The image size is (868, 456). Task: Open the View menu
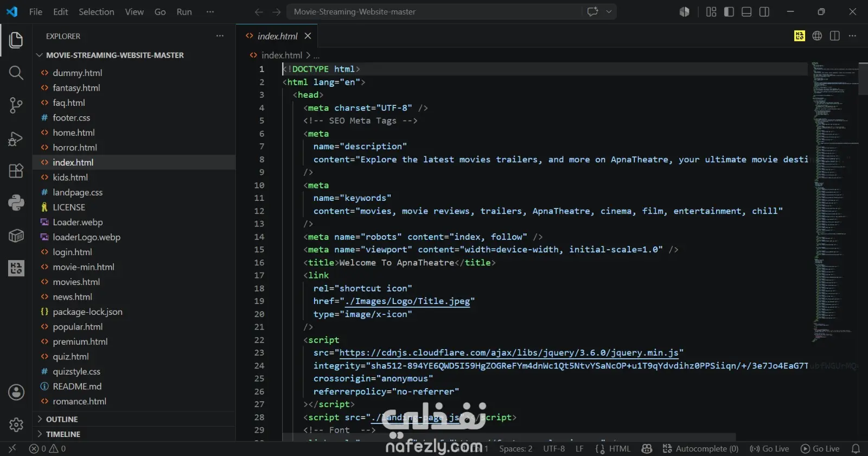(x=135, y=12)
